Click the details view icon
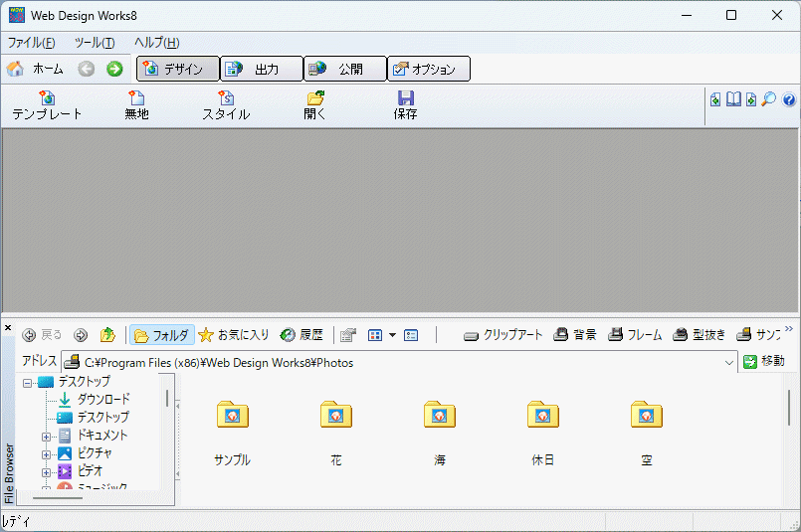This screenshot has width=801, height=532. tap(411, 335)
